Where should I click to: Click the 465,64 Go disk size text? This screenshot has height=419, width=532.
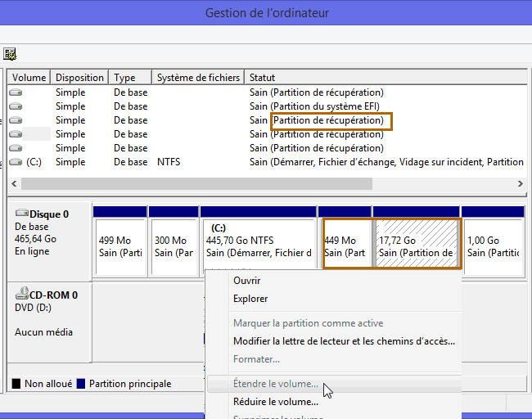pyautogui.click(x=35, y=239)
